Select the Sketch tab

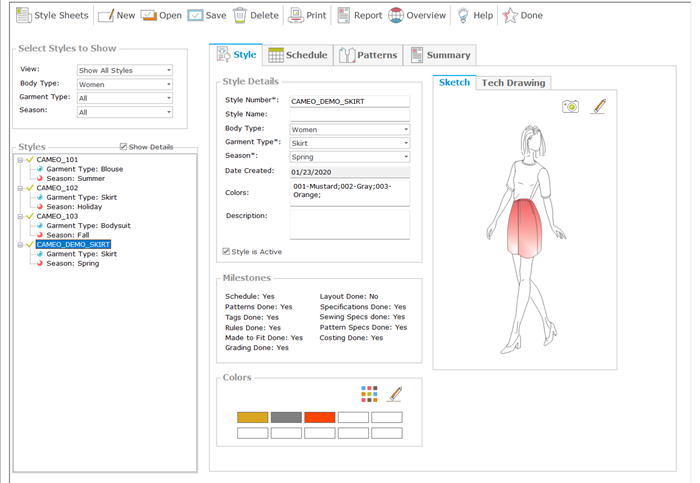(454, 83)
